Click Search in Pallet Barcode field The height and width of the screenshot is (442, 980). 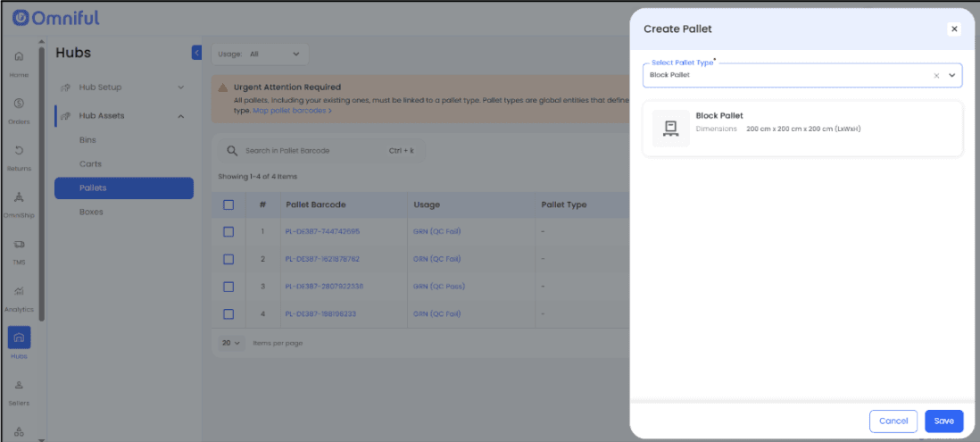[x=312, y=151]
